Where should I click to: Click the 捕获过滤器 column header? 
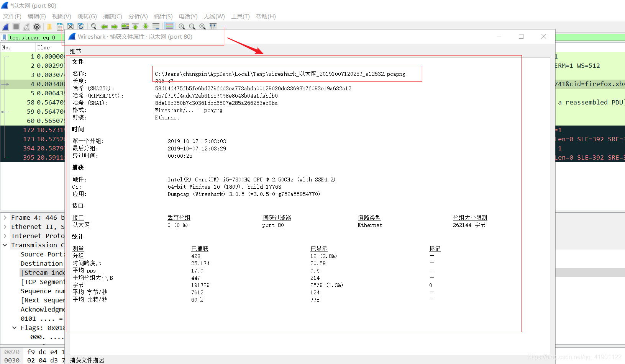(x=277, y=217)
